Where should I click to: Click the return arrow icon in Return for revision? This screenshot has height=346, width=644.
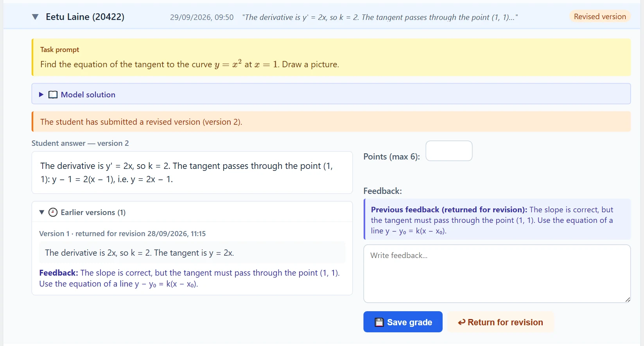pos(462,322)
